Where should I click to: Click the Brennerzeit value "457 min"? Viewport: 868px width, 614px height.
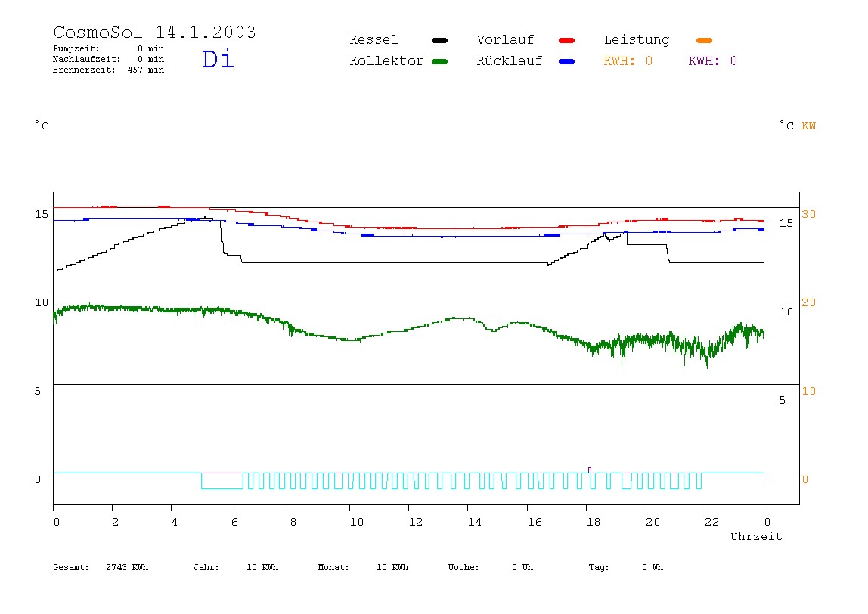tap(146, 70)
